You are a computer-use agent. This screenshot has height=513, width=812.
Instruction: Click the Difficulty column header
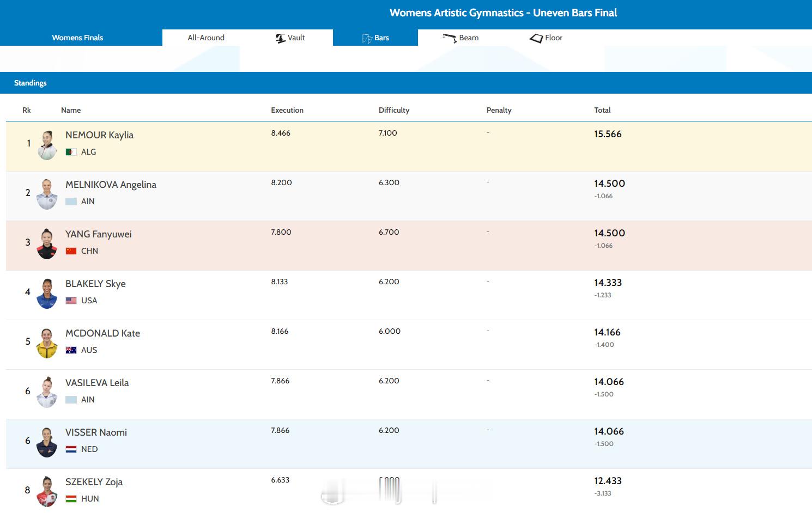coord(394,110)
